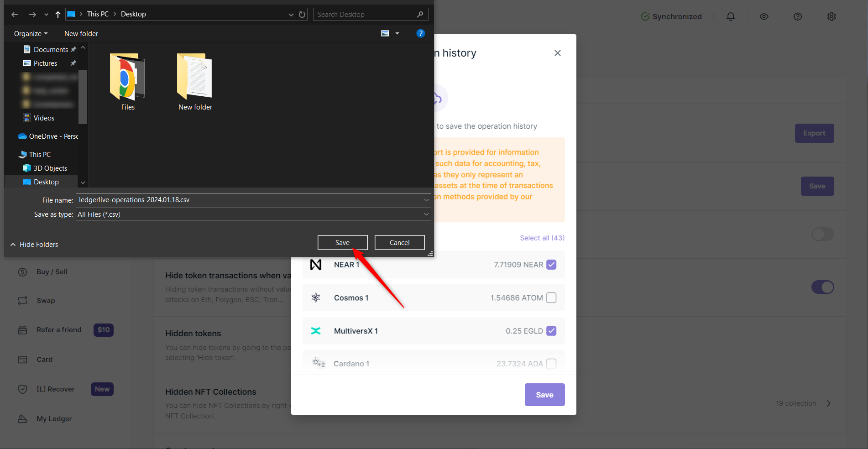Screen dimensions: 868x449
Task: Go up one folder level arrow
Action: (x=58, y=15)
